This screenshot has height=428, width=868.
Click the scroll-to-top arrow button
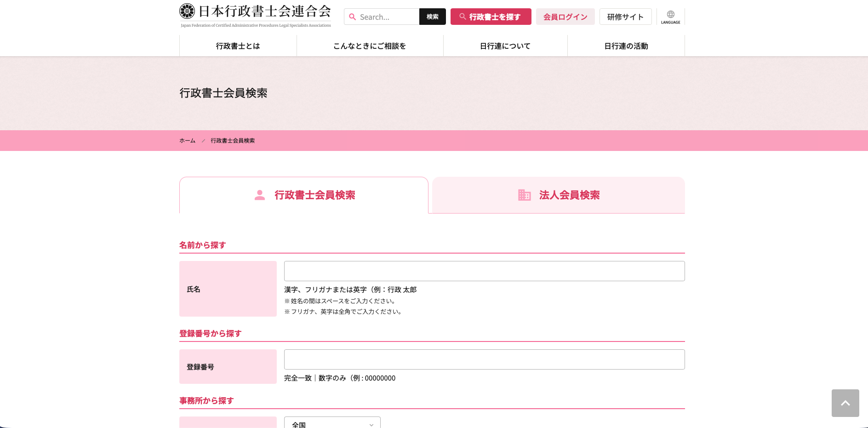tap(845, 403)
